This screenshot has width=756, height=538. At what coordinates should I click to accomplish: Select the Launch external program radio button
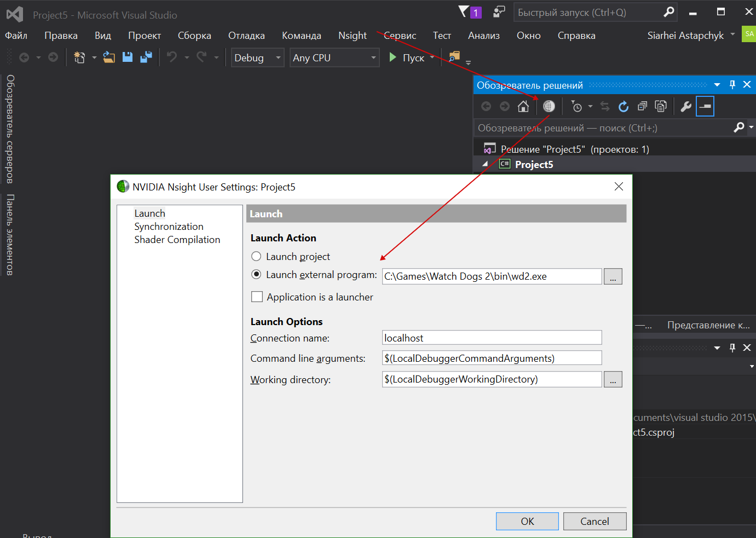[256, 274]
